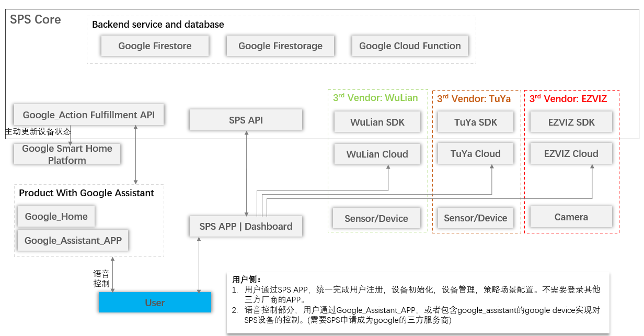644x336 pixels.
Task: Select the Product With Google Assistant heading
Action: [86, 193]
